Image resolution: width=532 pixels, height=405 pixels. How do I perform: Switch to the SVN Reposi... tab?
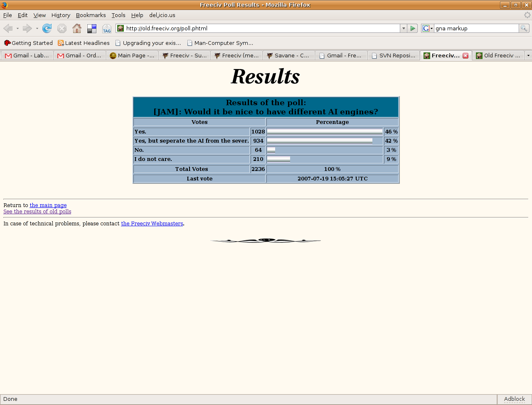[x=394, y=56]
